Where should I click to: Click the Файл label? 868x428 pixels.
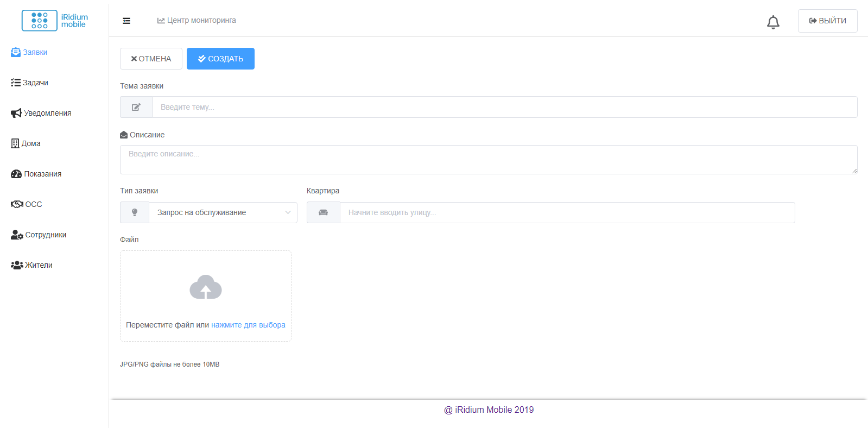[129, 240]
